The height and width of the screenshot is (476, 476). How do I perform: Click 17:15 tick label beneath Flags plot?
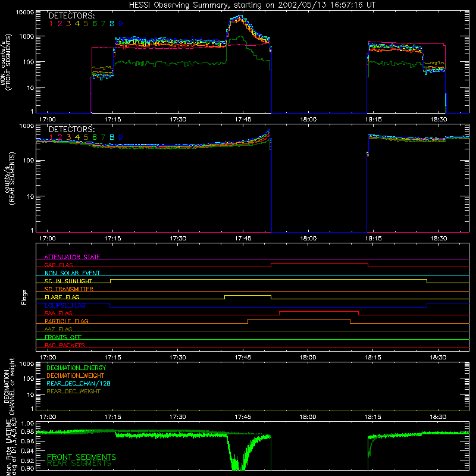112,358
